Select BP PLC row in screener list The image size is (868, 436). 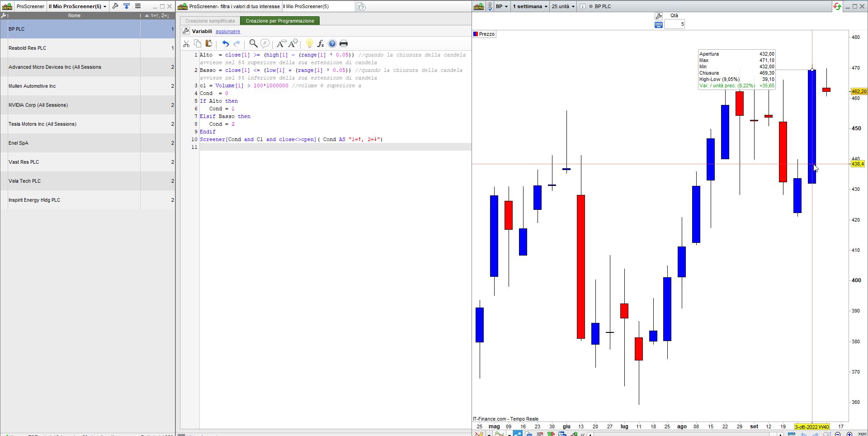(88, 29)
